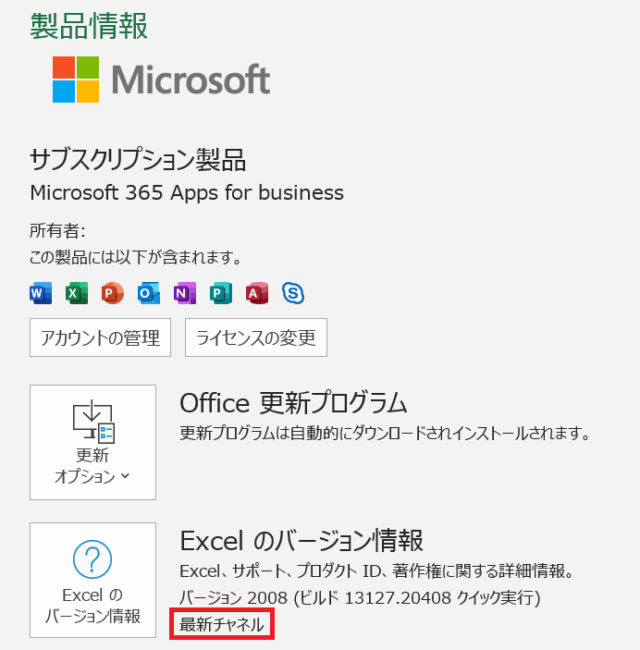Click the Excel app icon
Image resolution: width=640 pixels, height=650 pixels.
point(77,293)
